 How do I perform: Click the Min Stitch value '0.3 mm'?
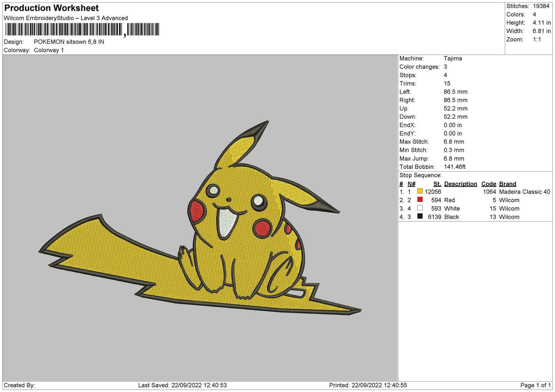(x=454, y=150)
